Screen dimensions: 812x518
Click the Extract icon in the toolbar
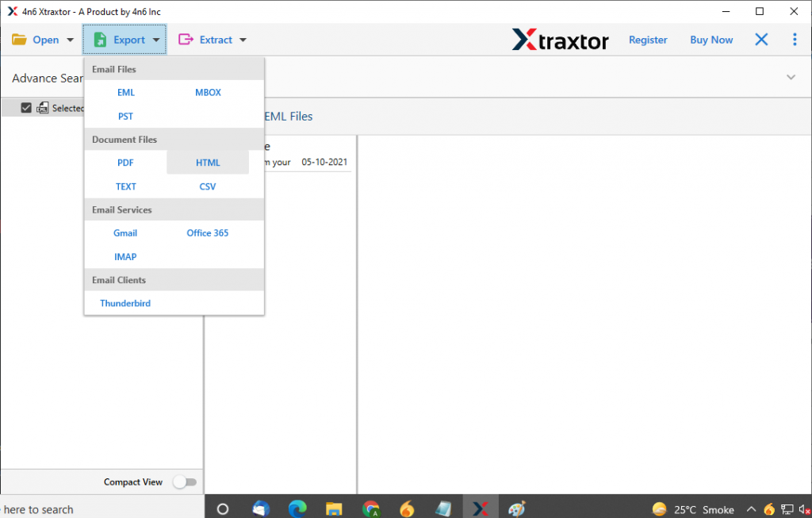click(184, 39)
